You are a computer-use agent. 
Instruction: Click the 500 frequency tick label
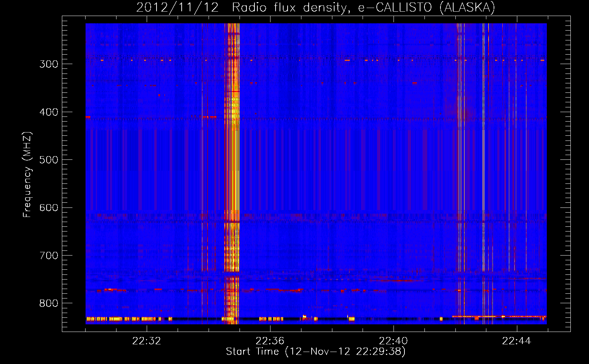click(x=49, y=160)
